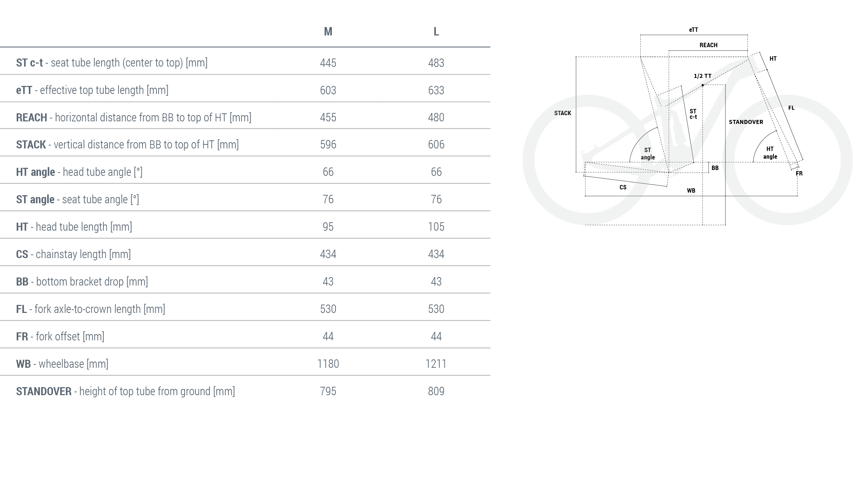The image size is (868, 480).
Task: Click the L size column header
Action: 436,32
